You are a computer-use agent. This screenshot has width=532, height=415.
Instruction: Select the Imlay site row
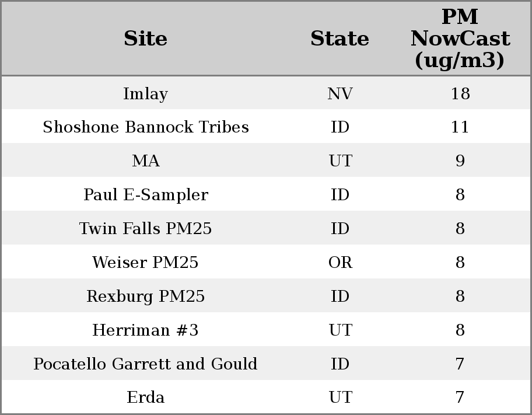pyautogui.click(x=145, y=93)
